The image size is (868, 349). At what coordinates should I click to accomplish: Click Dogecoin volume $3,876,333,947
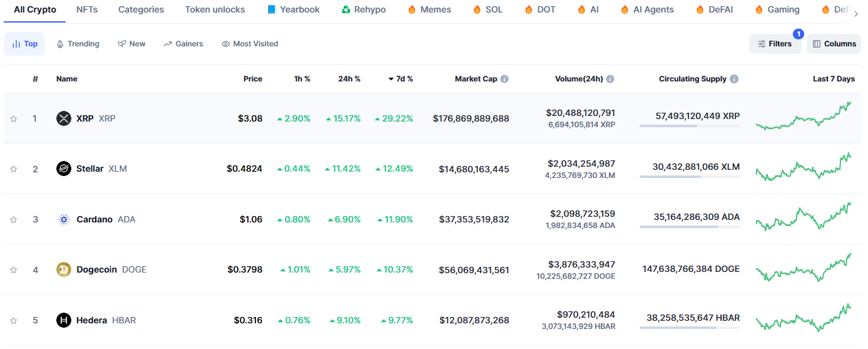(582, 264)
